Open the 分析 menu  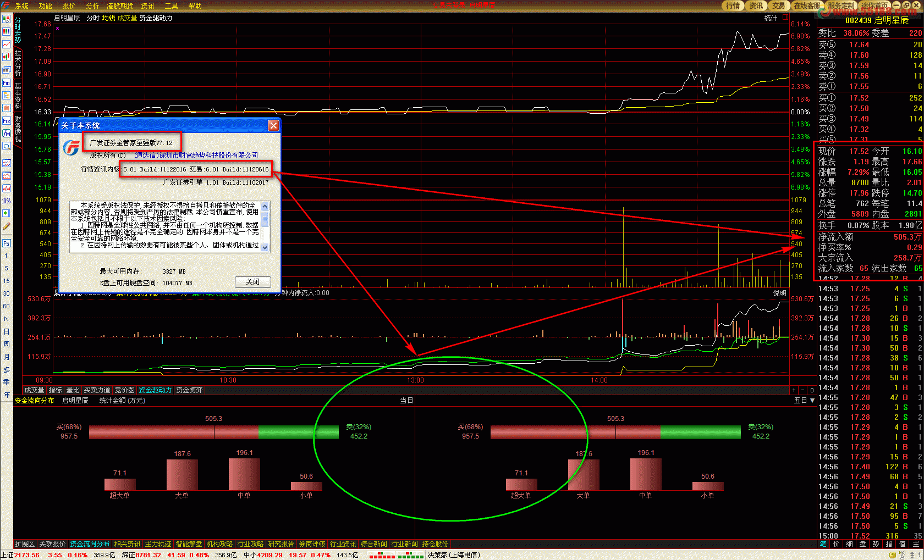pos(93,6)
